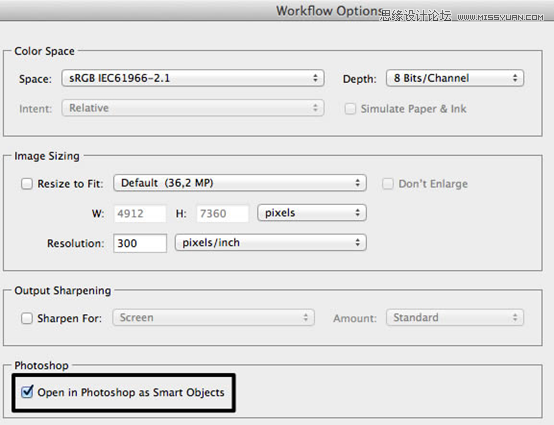Click the Open in Photoshop as Smart Objects label
Screen dimensions: 554x425
pos(131,392)
